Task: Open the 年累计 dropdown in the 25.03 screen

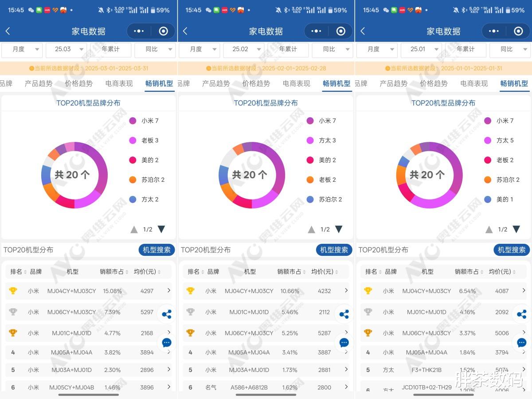Action: tap(111, 49)
